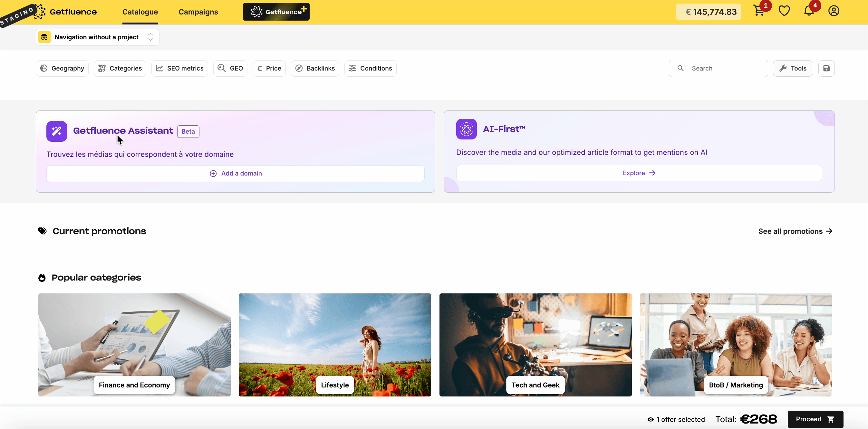Screen dimensions: 868x429
Task: Open favorites heart icon
Action: tap(784, 11)
